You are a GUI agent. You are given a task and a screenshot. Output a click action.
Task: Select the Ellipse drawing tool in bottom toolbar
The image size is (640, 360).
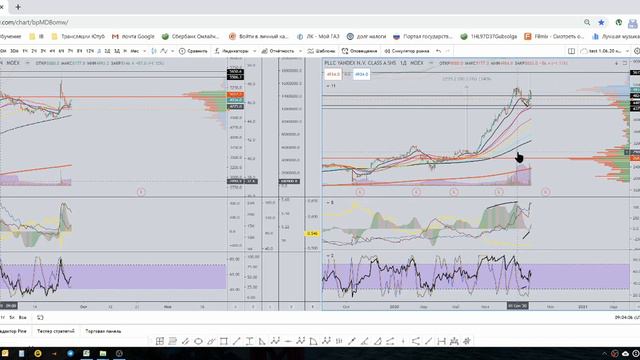[x=198, y=341]
